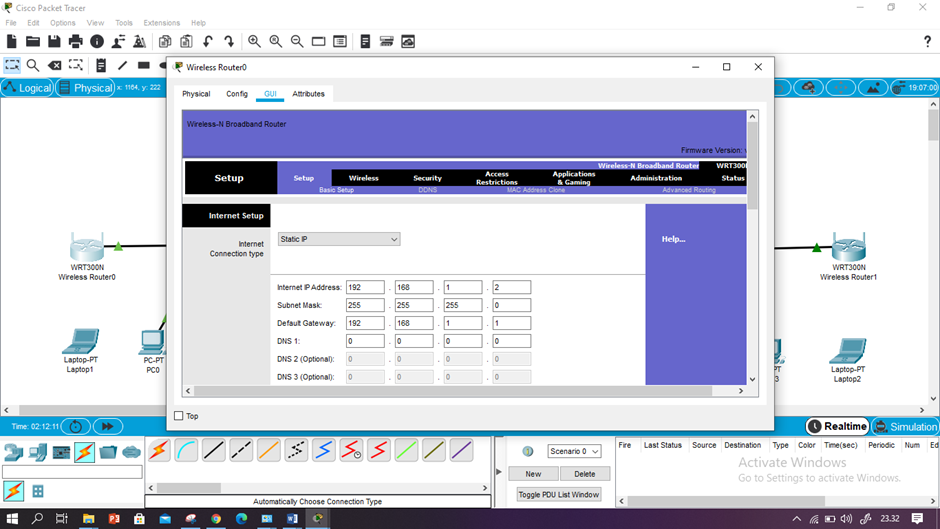Click last octet of Default Gateway
The image size is (940, 529).
click(x=511, y=323)
